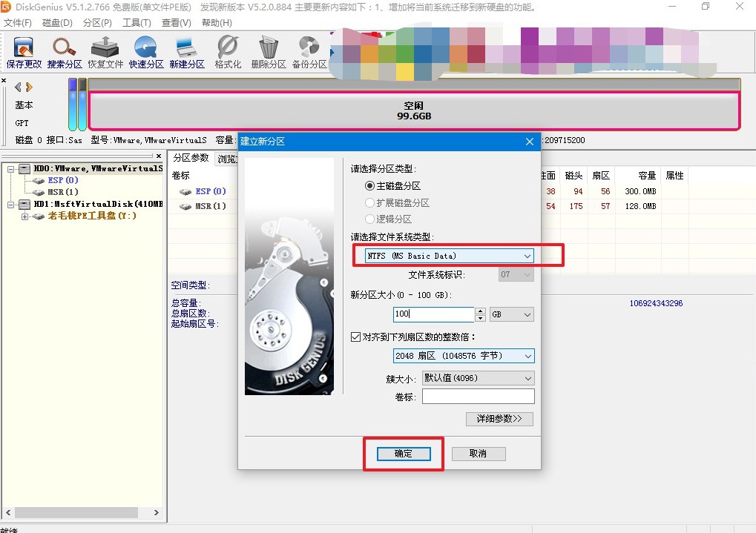Decrease partition size with the down spinner

pyautogui.click(x=480, y=318)
